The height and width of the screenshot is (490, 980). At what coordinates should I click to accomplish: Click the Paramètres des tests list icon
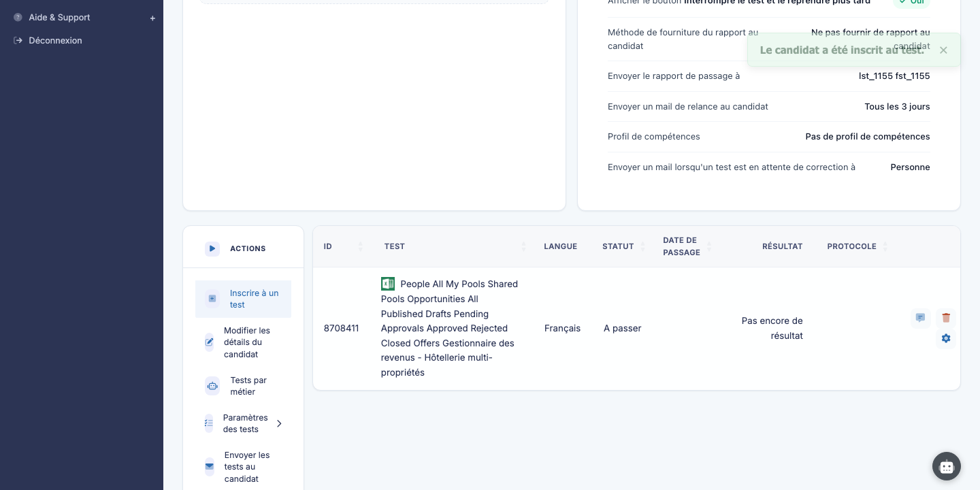(209, 423)
